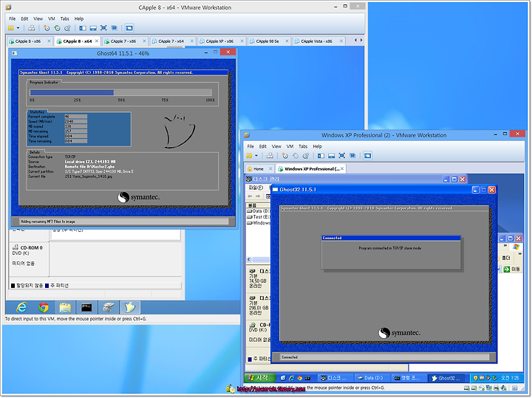Open disk management icon on Windows 8 guest taskbar
The height and width of the screenshot is (398, 532).
coord(108,307)
